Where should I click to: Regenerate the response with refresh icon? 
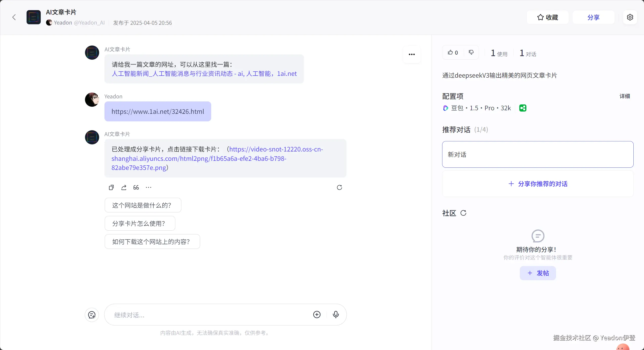pos(339,187)
